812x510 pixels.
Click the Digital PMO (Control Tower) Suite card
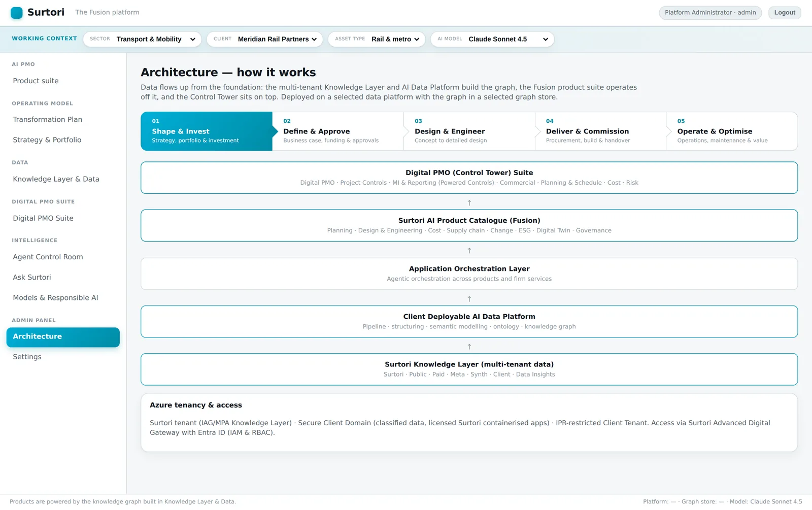click(469, 178)
